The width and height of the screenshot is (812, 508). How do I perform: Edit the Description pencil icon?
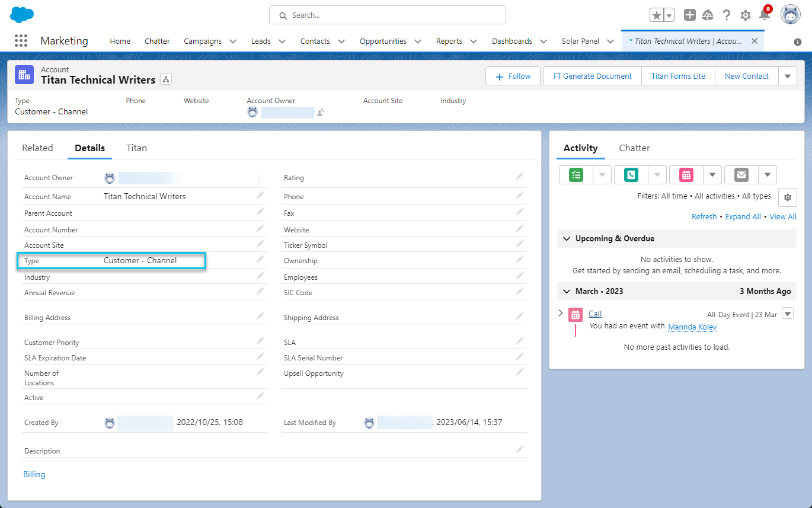tap(520, 449)
